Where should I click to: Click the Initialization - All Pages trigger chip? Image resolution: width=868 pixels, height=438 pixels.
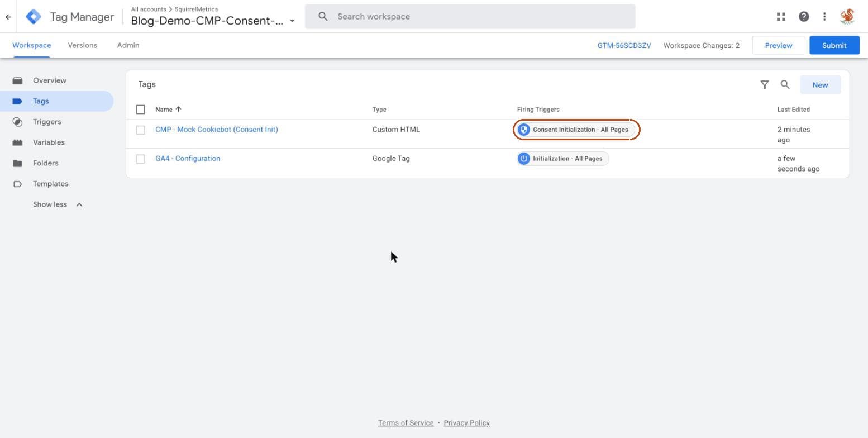coord(563,159)
